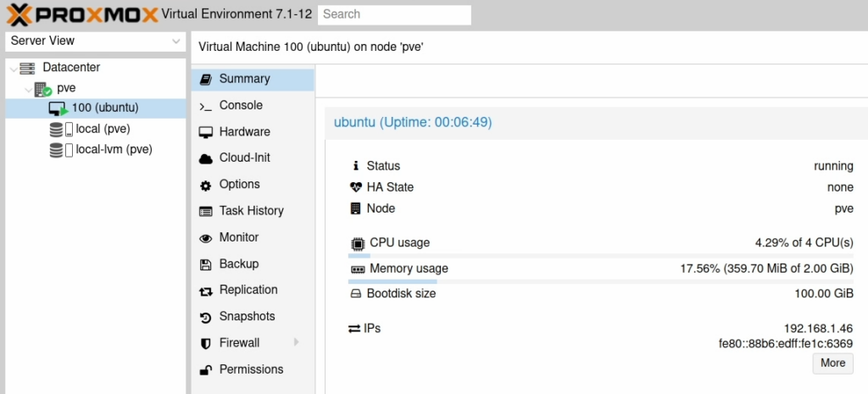The width and height of the screenshot is (868, 394).
Task: Expand the Firewall submenu arrow
Action: pos(296,342)
